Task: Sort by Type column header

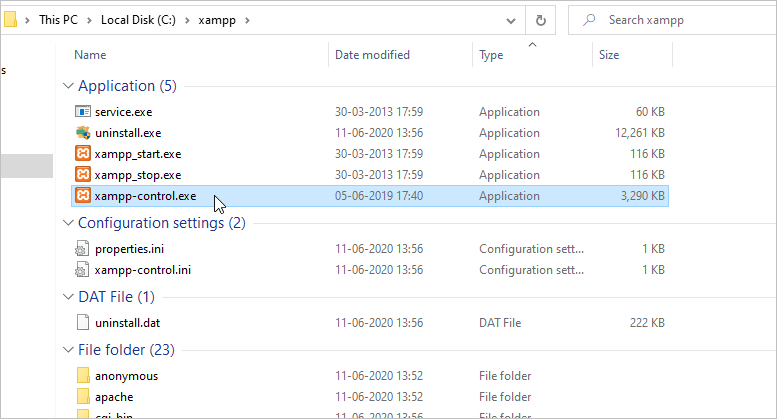Action: point(491,55)
